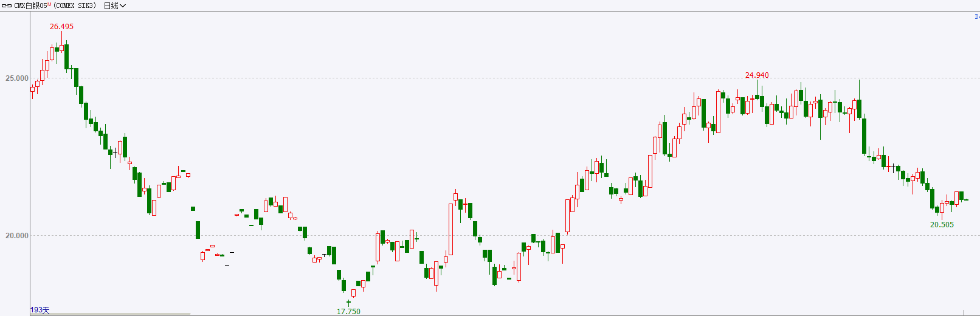Image resolution: width=980 pixels, height=316 pixels.
Task: Click the 17.750 low price label
Action: [348, 311]
